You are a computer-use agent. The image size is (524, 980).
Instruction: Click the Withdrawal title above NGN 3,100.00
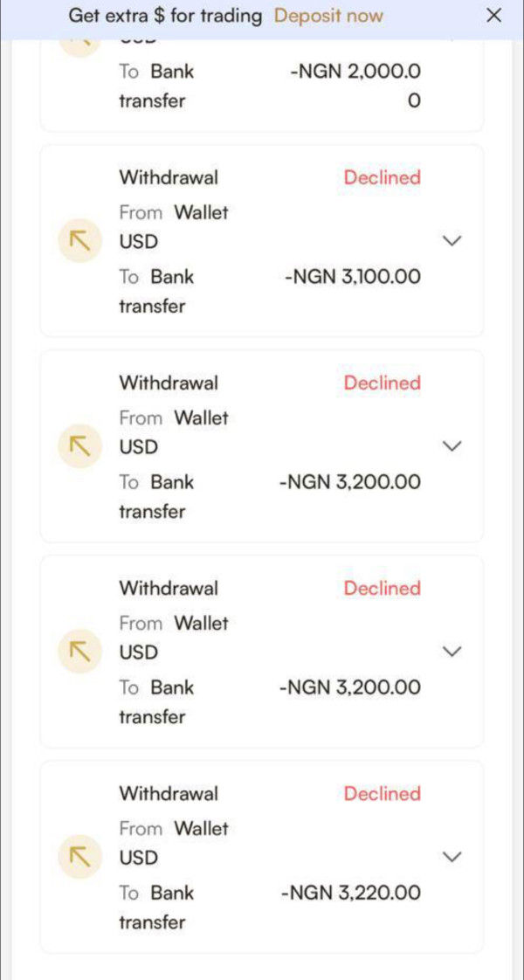point(169,177)
